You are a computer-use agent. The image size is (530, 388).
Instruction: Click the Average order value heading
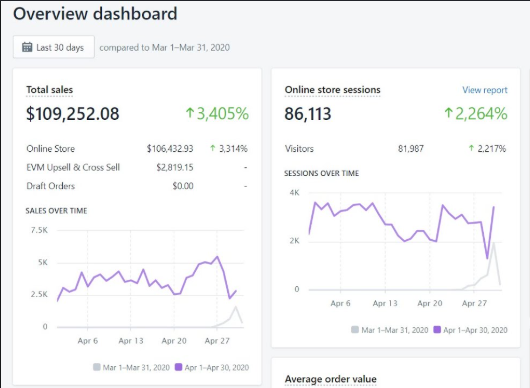331,379
